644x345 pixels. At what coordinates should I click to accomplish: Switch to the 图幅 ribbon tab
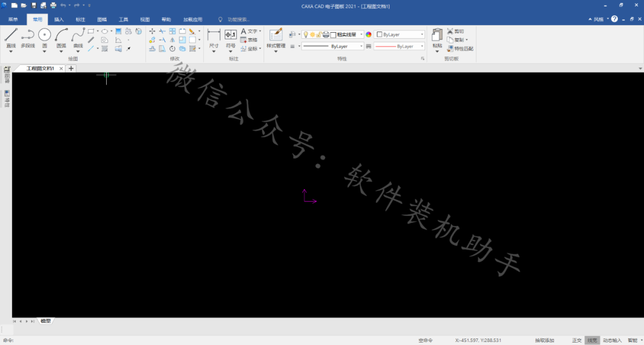coord(102,19)
